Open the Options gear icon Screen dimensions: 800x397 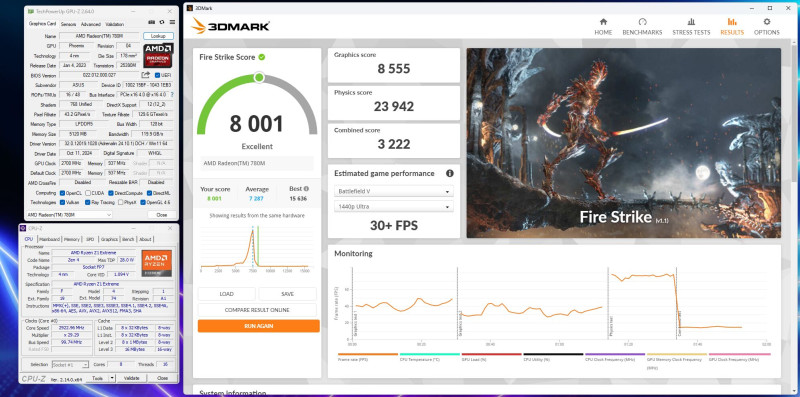767,22
